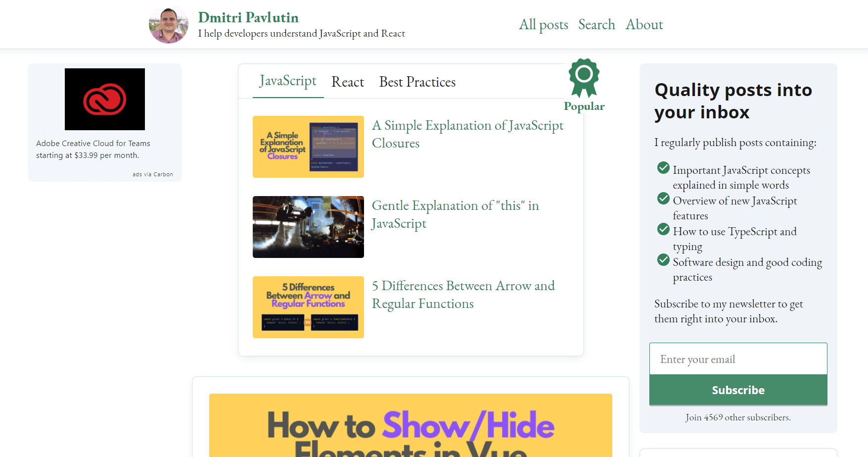Select the Best Practices tab

click(417, 82)
